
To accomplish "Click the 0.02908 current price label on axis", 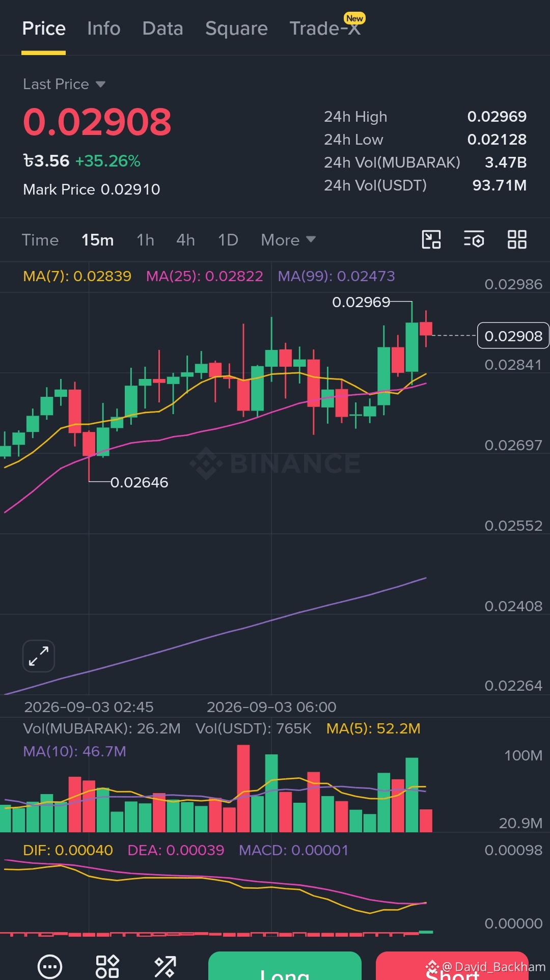I will tap(513, 336).
